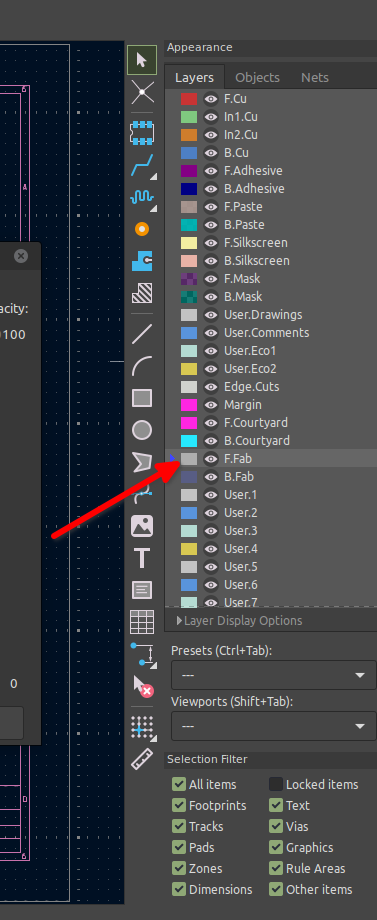Close the opacity dialog with X
Image resolution: width=377 pixels, height=920 pixels.
pyautogui.click(x=21, y=256)
